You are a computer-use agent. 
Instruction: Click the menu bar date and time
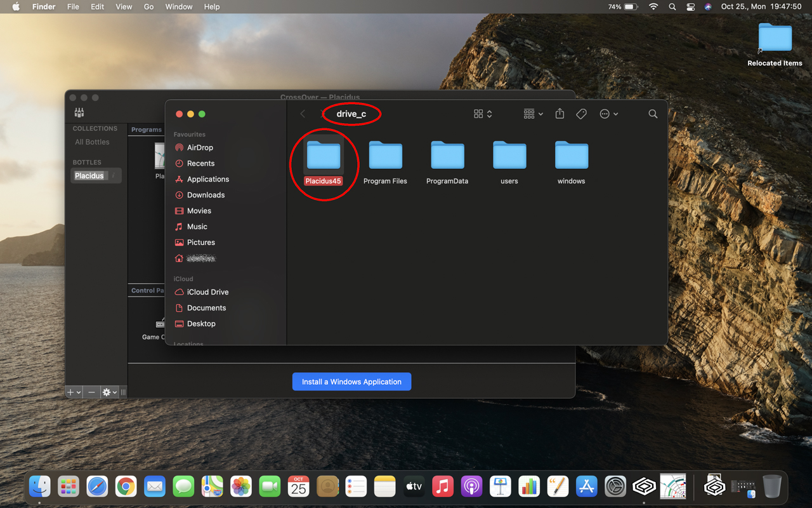click(x=761, y=6)
